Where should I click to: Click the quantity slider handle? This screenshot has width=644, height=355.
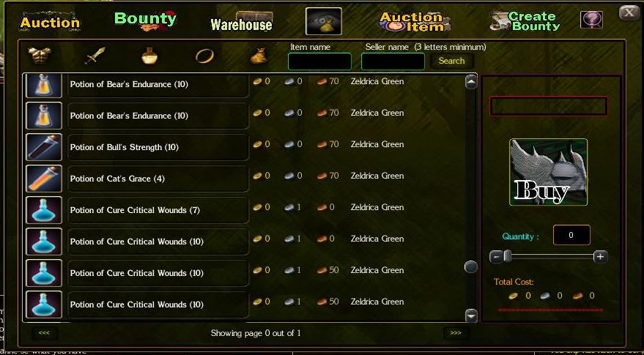(508, 256)
